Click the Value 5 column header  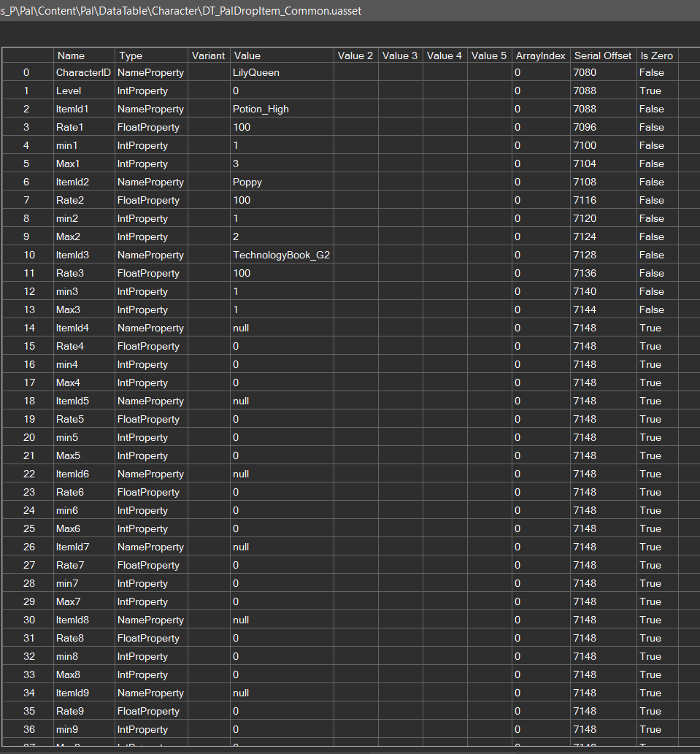[x=490, y=55]
